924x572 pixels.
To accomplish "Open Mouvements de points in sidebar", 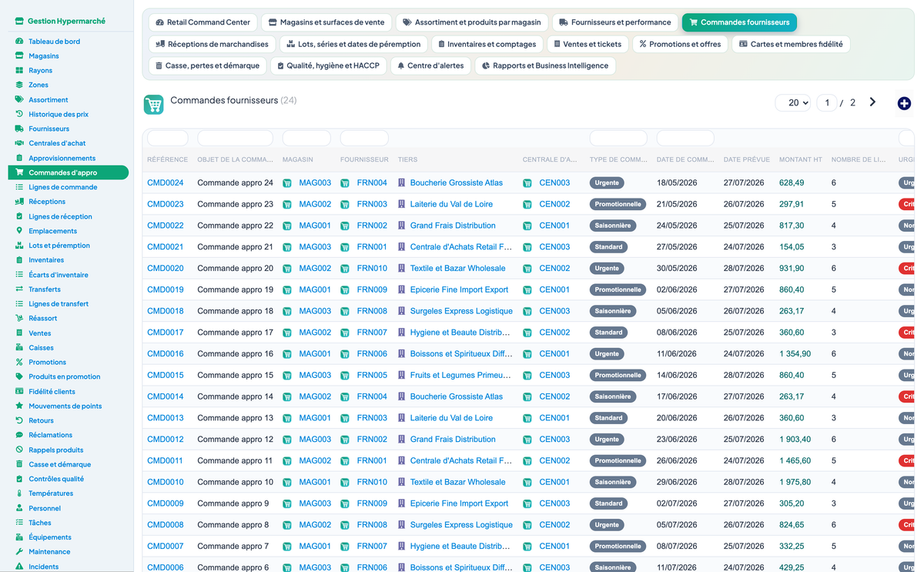I will [65, 406].
